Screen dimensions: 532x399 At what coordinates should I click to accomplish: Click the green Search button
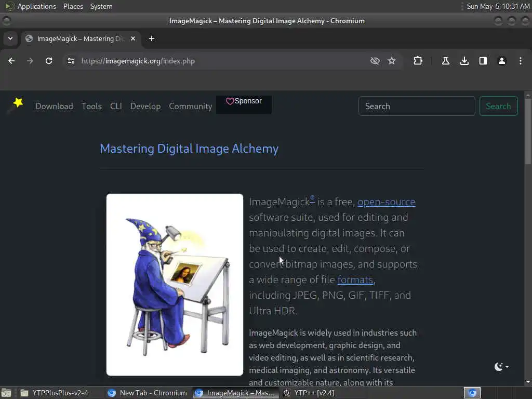pos(498,106)
